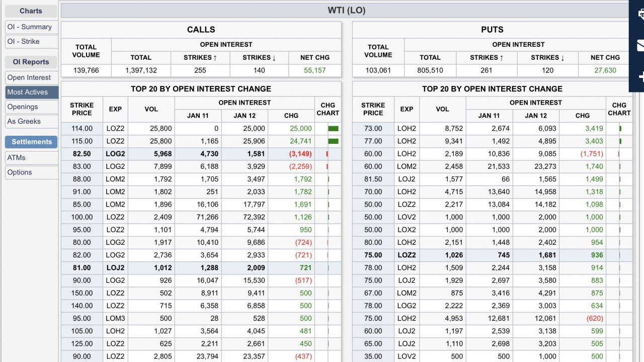
Task: Open ATMs under Settlements
Action: tap(17, 157)
